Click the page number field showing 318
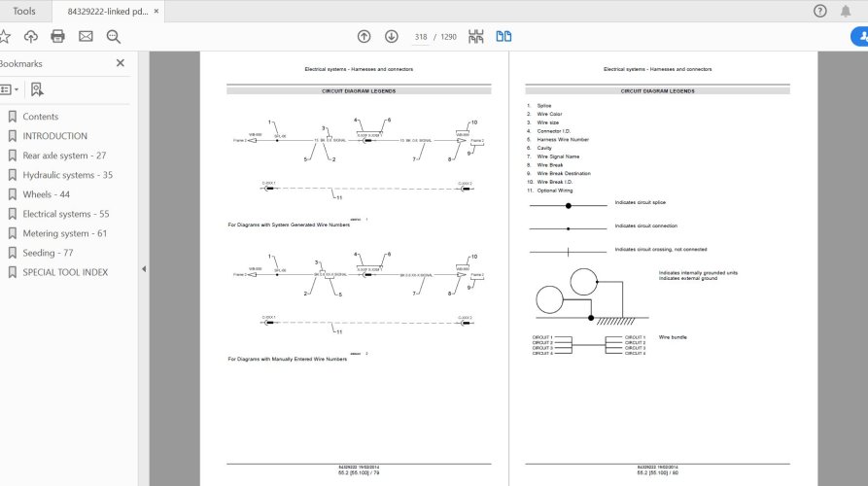 point(422,37)
